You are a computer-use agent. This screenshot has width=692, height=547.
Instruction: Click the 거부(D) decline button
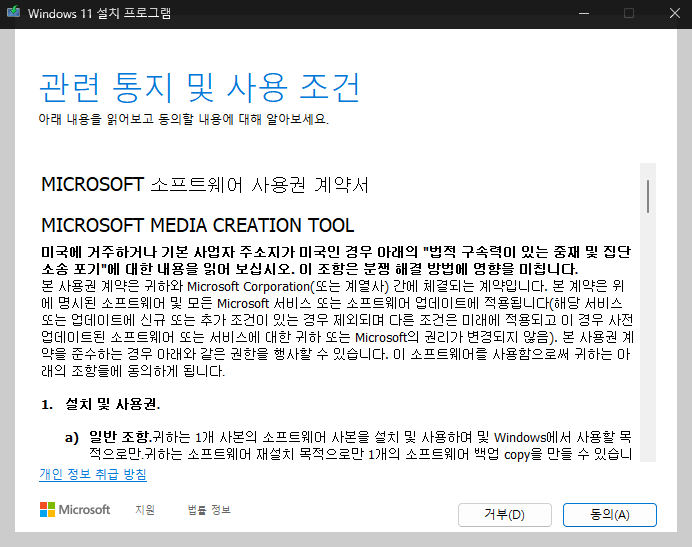(x=504, y=515)
